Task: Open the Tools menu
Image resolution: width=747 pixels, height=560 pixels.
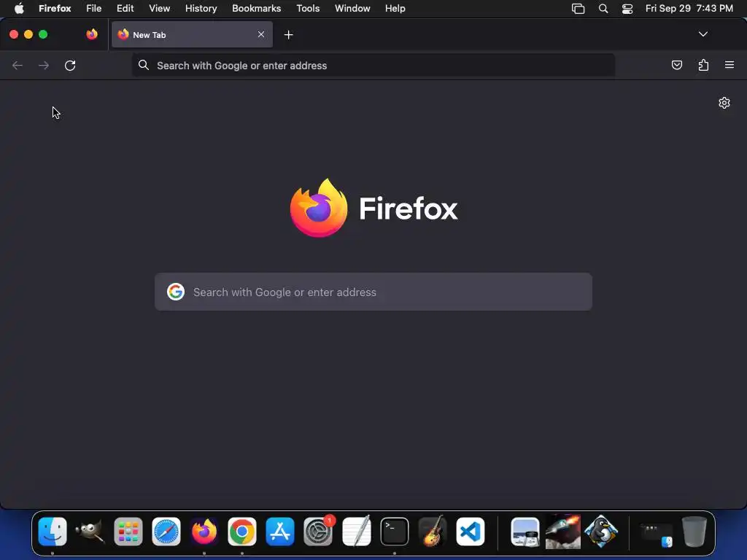Action: tap(308, 9)
